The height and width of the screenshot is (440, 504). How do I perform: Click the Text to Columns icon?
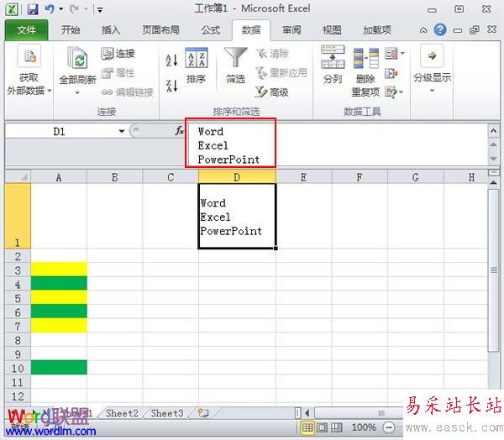click(333, 57)
